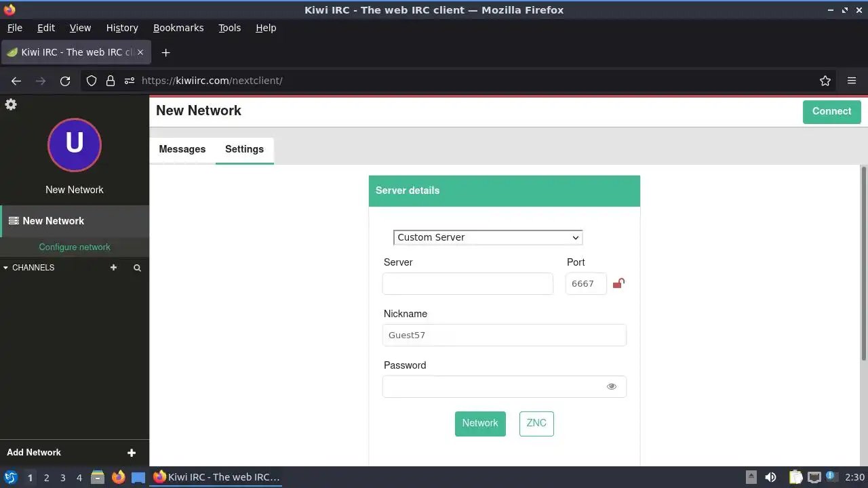This screenshot has width=868, height=488.
Task: Launch file manager from taskbar
Action: (98, 477)
